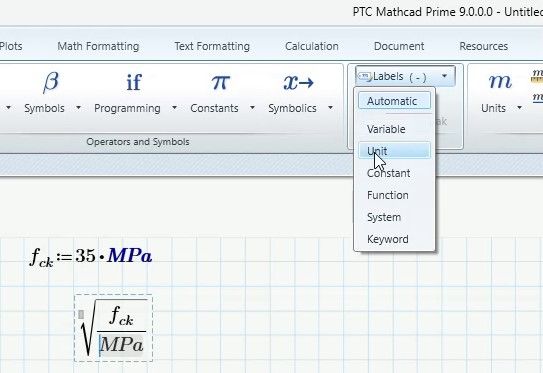Viewport: 543px width, 373px height.
Task: Switch to Math Formatting tab
Action: coord(98,46)
